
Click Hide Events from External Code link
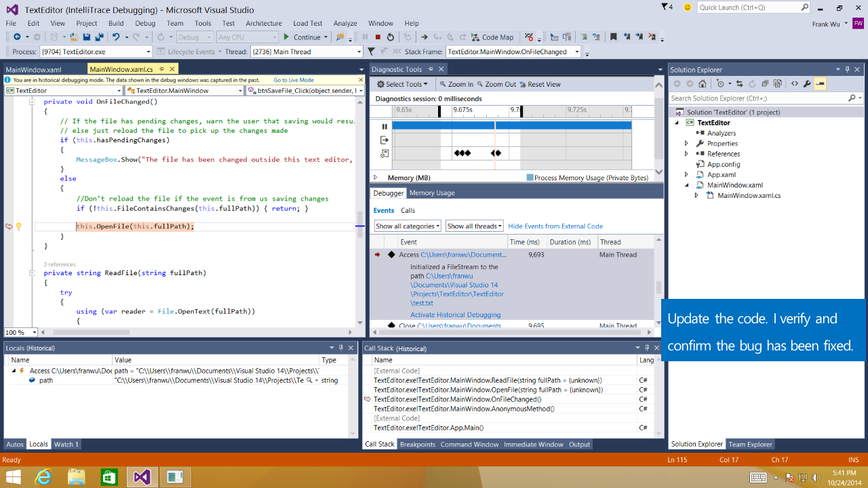click(x=555, y=226)
